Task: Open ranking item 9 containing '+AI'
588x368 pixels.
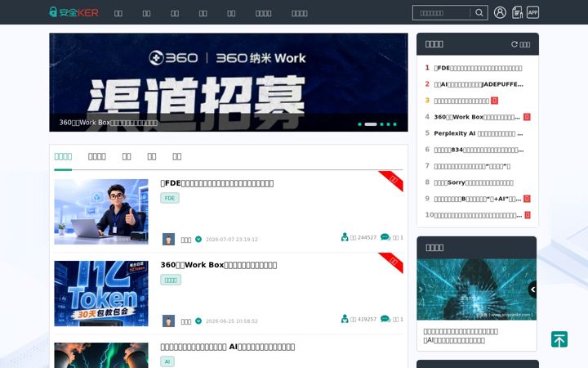Action: coord(478,199)
